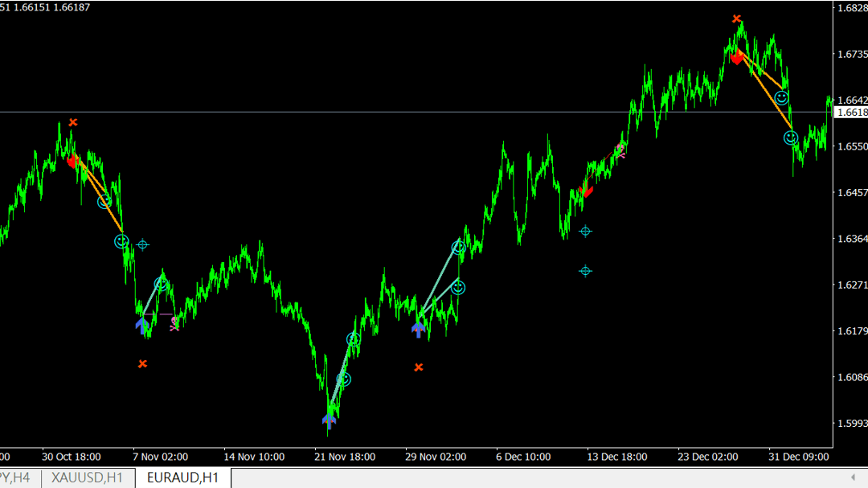Click the 6 Dec 10:00 time axis label
The height and width of the screenshot is (488, 868).
(x=524, y=457)
